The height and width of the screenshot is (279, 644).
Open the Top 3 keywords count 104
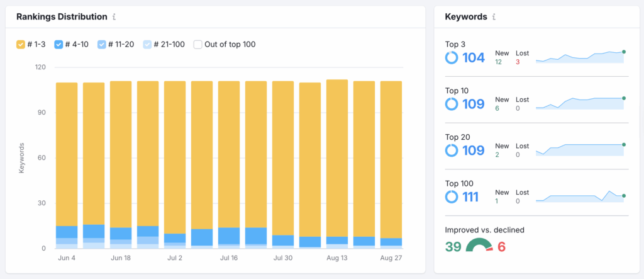(x=474, y=58)
